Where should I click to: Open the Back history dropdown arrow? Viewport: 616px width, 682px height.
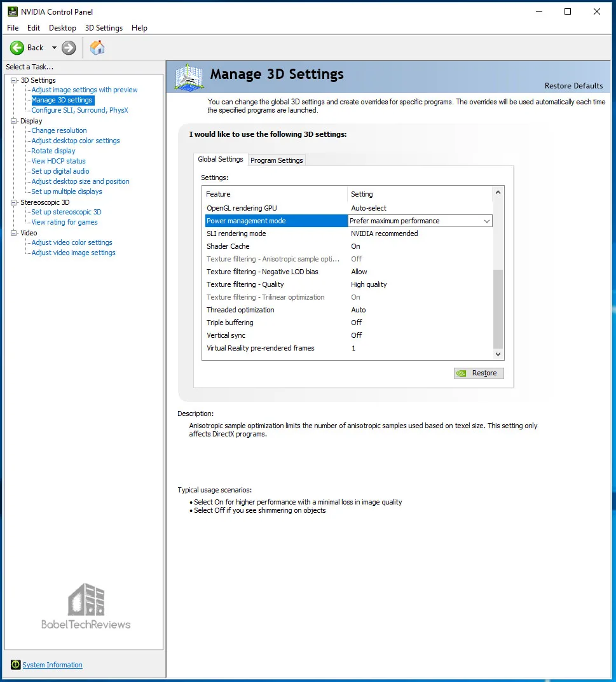pyautogui.click(x=54, y=48)
